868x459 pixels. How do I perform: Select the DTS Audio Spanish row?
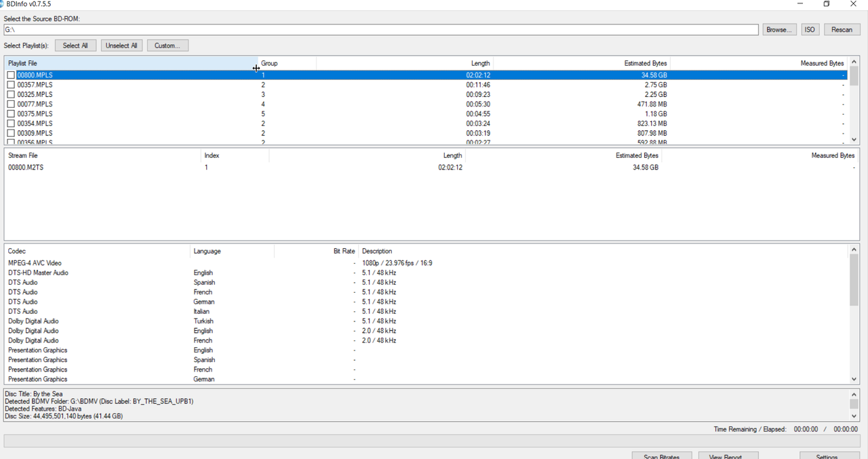pyautogui.click(x=427, y=282)
